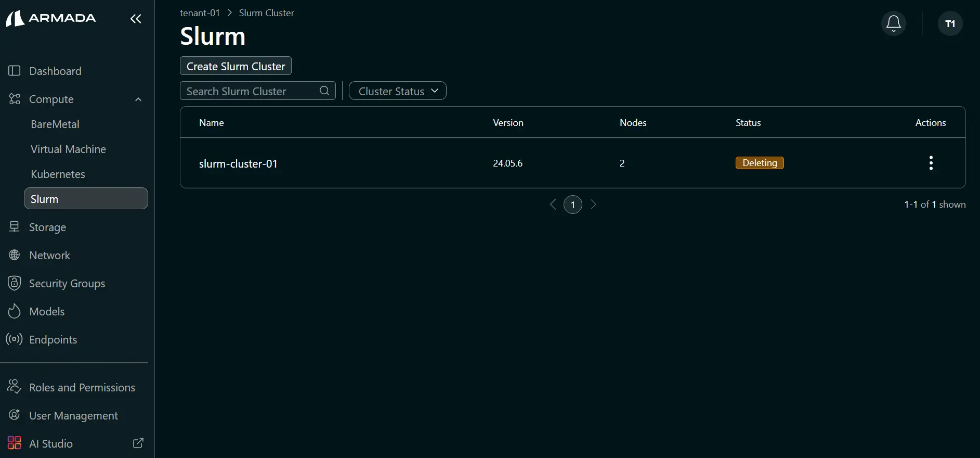Select BareMetal under Compute
Image resolution: width=980 pixels, height=458 pixels.
[x=55, y=124]
